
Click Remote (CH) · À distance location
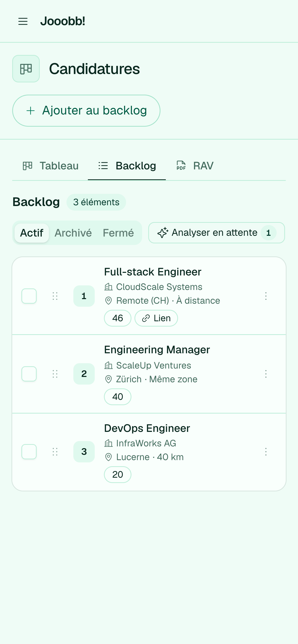(168, 301)
